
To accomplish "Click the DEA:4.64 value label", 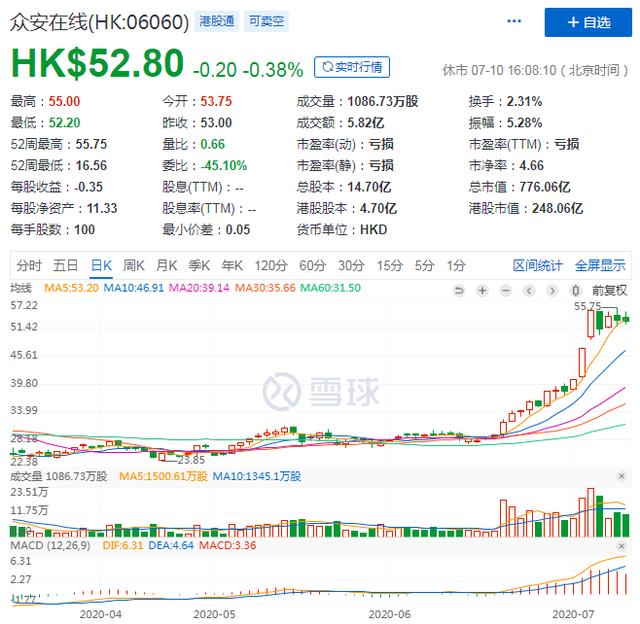I will click(171, 546).
